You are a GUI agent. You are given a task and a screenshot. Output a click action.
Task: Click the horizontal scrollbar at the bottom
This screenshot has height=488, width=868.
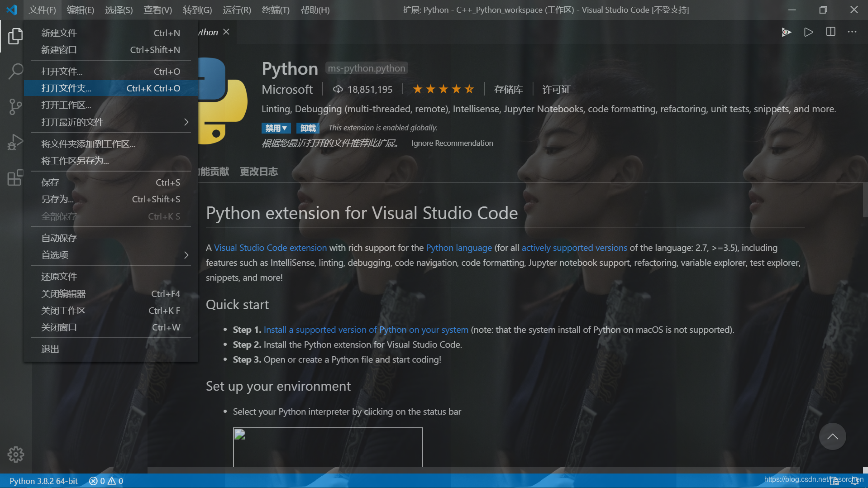coord(473,470)
